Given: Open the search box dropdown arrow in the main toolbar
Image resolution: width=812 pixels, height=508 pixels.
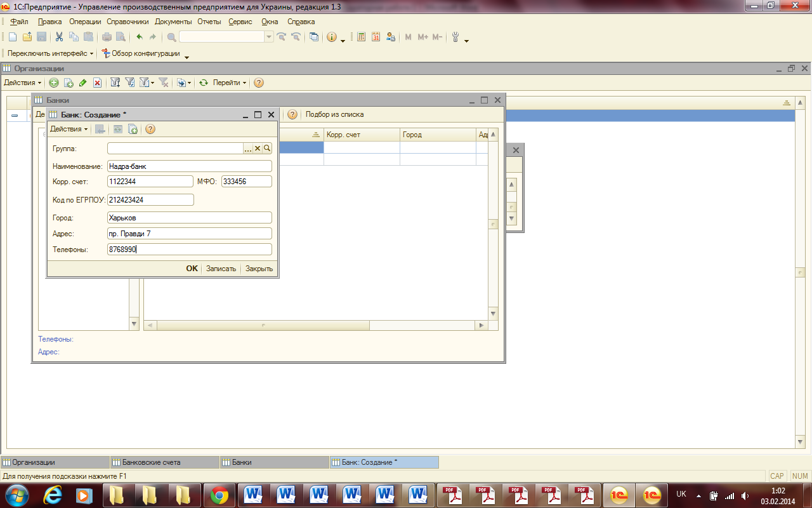Looking at the screenshot, I should tap(270, 37).
